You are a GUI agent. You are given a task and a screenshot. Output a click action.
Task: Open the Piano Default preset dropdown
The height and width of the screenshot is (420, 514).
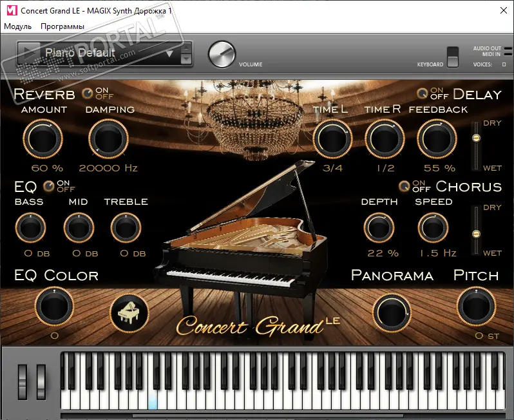click(111, 53)
